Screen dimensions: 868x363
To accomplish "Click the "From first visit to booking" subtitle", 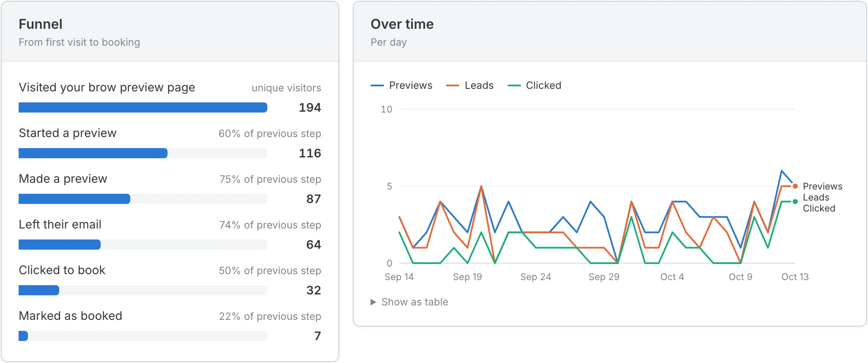I will pos(80,42).
